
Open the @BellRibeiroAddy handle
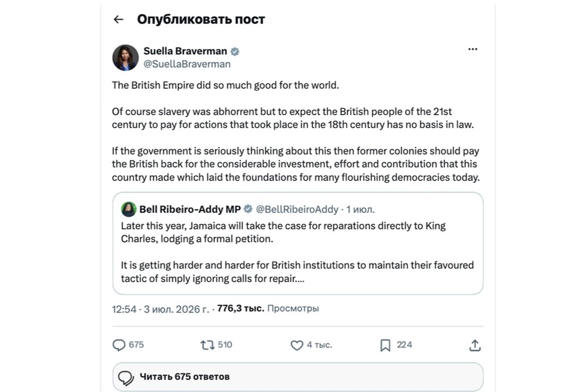[297, 209]
